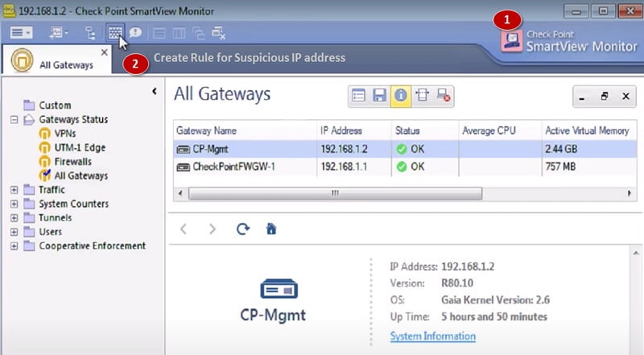Go back in the details pane
Image resolution: width=644 pixels, height=355 pixels.
[x=184, y=229]
